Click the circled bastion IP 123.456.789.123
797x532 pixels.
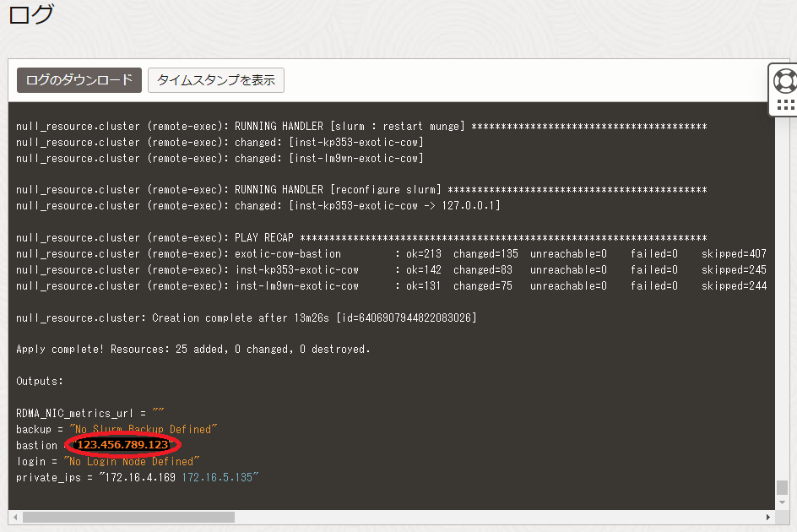coord(122,445)
